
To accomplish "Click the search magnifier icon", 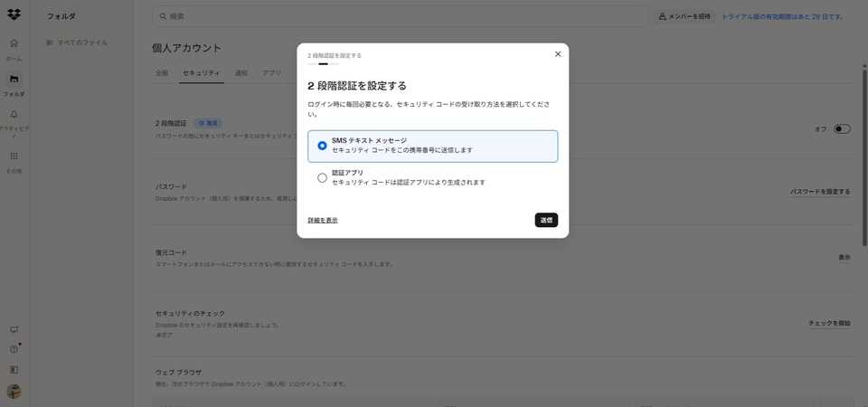I will pos(163,16).
